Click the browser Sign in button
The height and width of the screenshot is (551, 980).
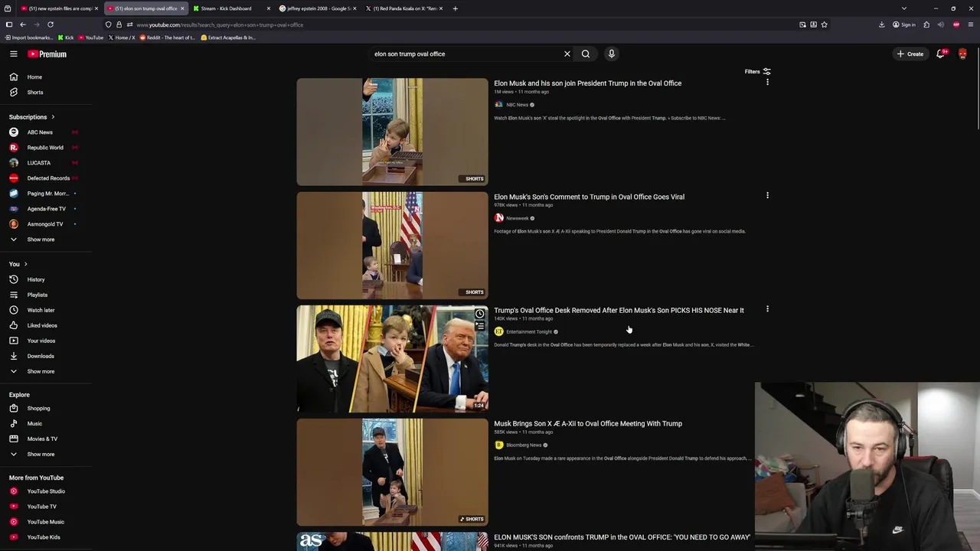point(903,24)
